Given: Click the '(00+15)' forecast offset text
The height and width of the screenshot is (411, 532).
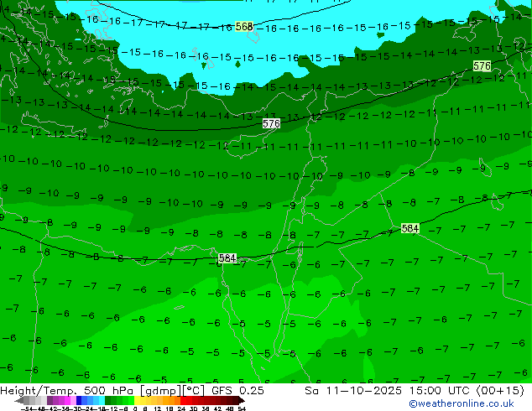Looking at the screenshot, I should (500, 390).
